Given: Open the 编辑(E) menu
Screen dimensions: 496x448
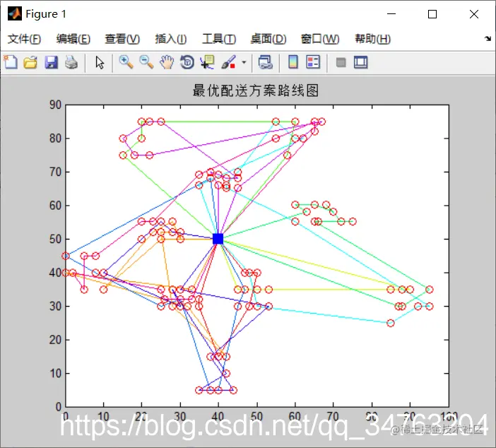Looking at the screenshot, I should [x=73, y=39].
